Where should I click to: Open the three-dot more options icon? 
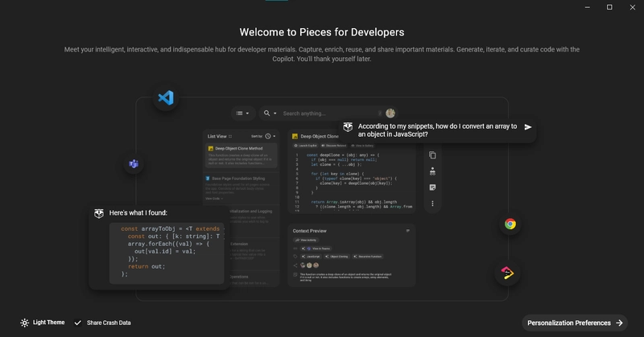pyautogui.click(x=432, y=203)
